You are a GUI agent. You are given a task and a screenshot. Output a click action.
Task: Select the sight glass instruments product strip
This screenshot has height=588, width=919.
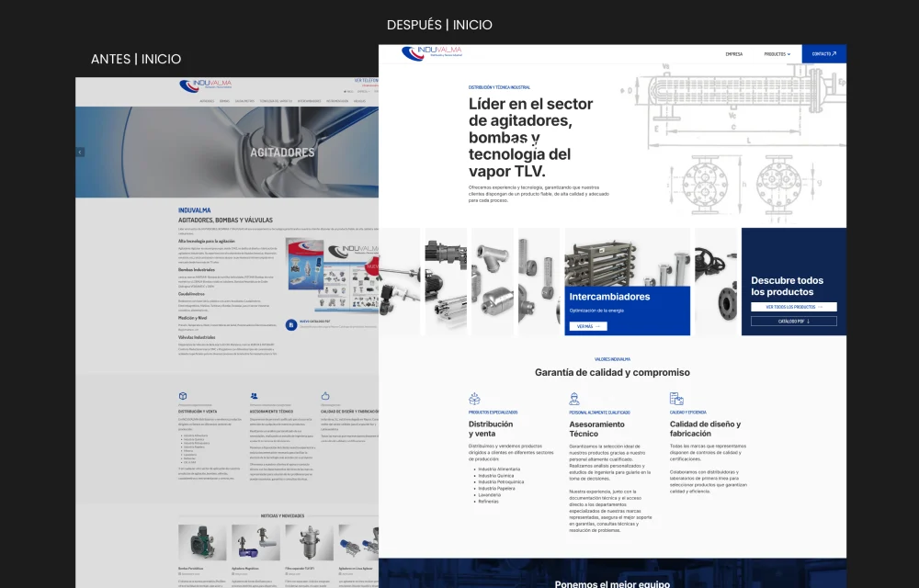[x=539, y=282]
